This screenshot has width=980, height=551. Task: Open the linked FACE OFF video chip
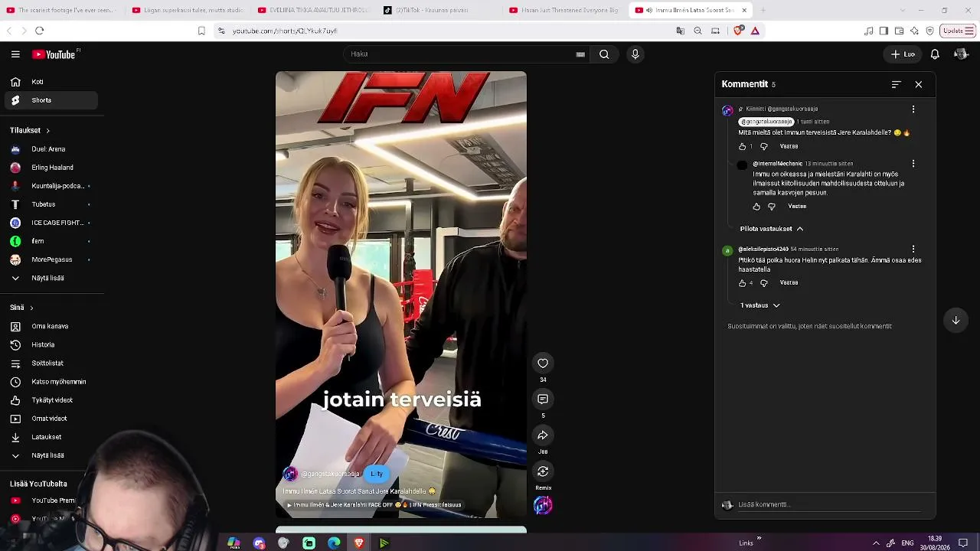coord(374,505)
